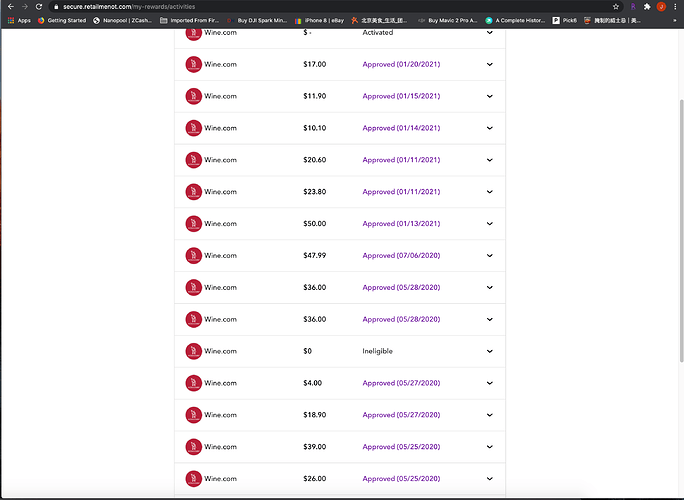The height and width of the screenshot is (500, 684).
Task: Click the URL address bar
Action: tap(300, 7)
